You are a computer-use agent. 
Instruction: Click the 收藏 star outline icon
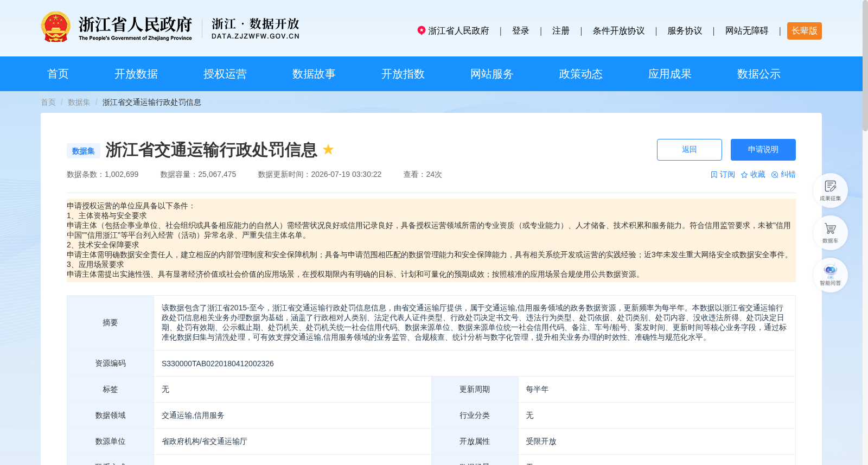[744, 175]
